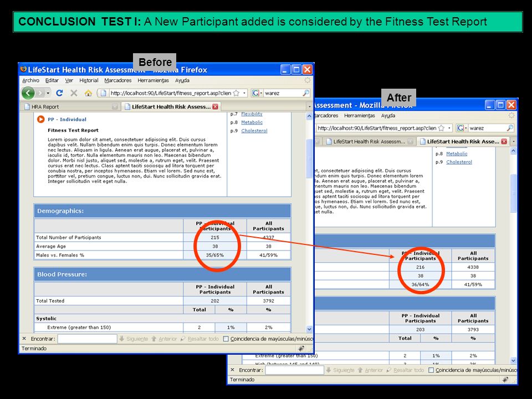The height and width of the screenshot is (399, 532).
Task: Switch to HRA Report tab
Action: [x=71, y=106]
